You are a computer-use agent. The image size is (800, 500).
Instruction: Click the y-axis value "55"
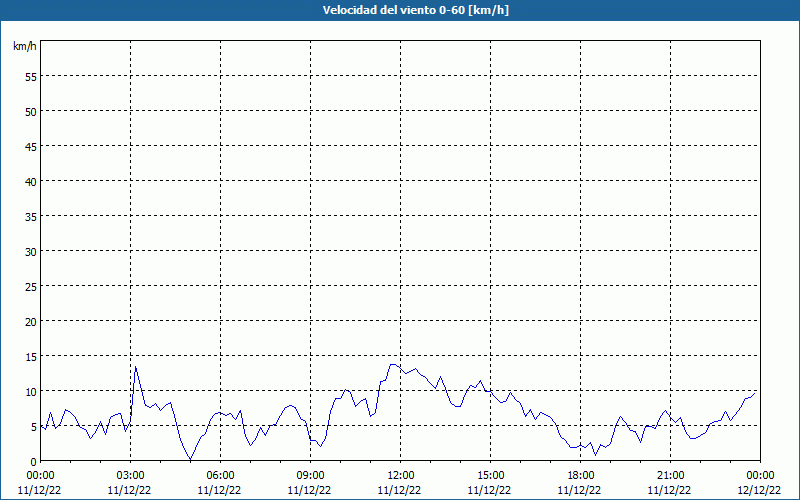[31, 77]
